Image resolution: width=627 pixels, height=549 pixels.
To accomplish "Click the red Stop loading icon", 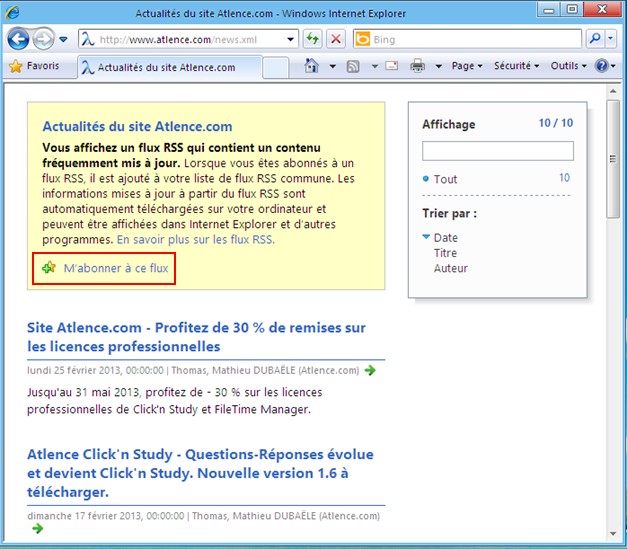I will coord(336,39).
